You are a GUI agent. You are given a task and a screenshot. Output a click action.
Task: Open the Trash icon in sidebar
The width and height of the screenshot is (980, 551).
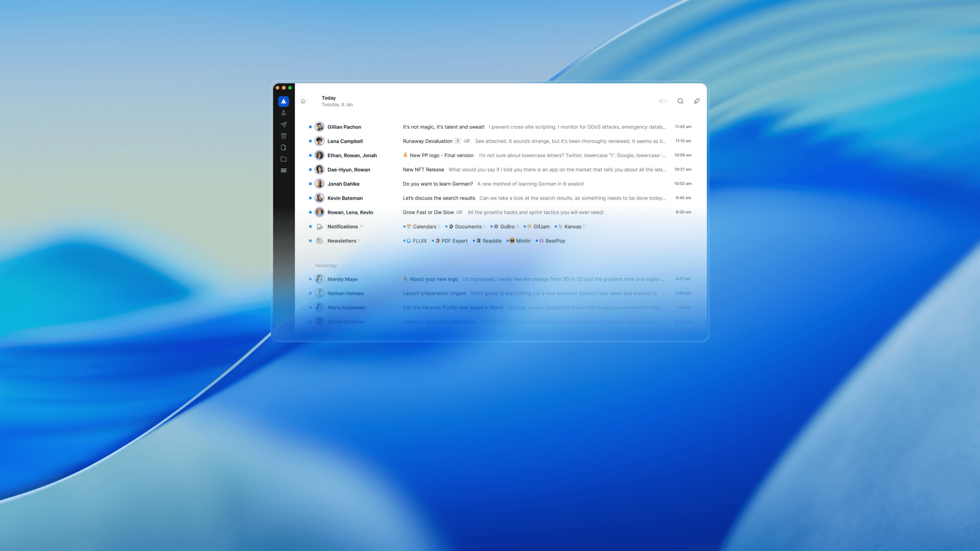tap(284, 136)
